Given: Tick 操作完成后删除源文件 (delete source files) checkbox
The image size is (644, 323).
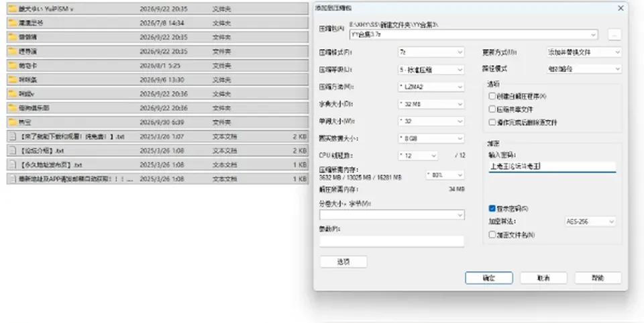Looking at the screenshot, I should pyautogui.click(x=492, y=122).
